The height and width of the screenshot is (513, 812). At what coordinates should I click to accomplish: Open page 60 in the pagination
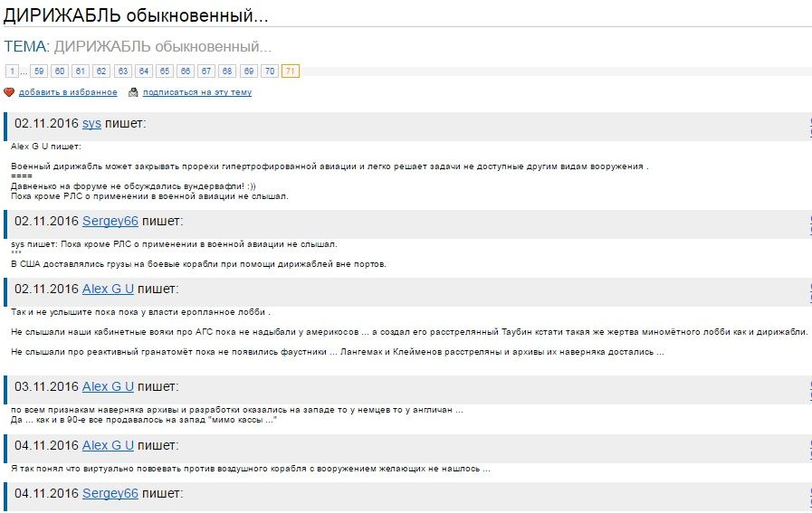tap(60, 71)
